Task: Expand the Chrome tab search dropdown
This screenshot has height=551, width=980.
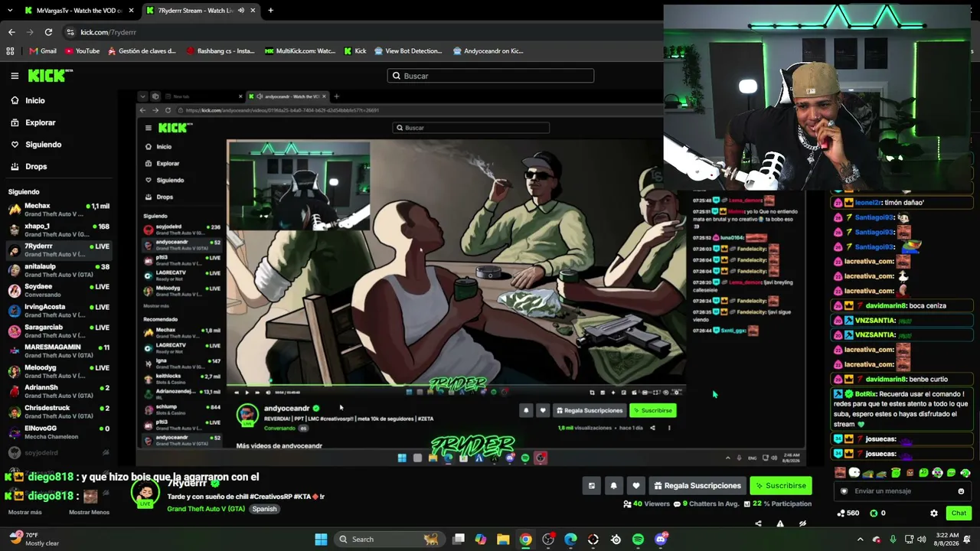Action: click(x=10, y=11)
